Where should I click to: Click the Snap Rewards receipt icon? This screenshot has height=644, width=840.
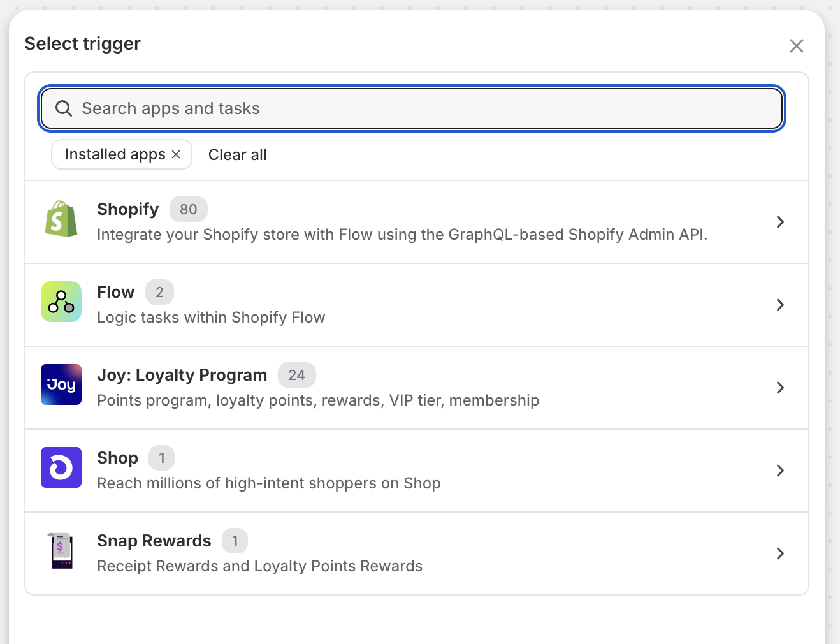[x=61, y=551]
